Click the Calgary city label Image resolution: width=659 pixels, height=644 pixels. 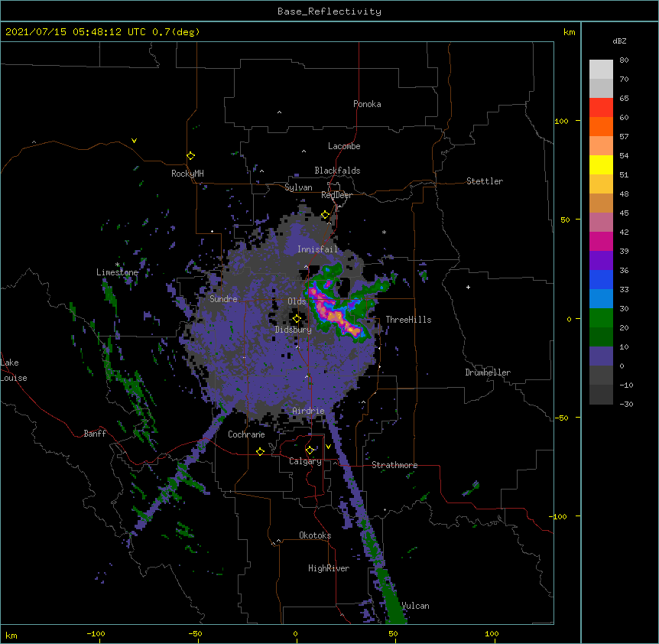click(305, 461)
